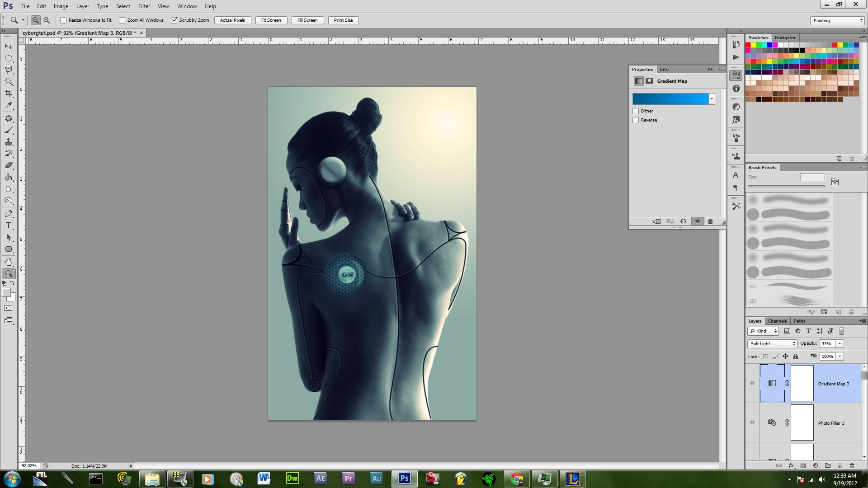Viewport: 868px width, 488px height.
Task: Open the Layer menu
Action: (83, 6)
